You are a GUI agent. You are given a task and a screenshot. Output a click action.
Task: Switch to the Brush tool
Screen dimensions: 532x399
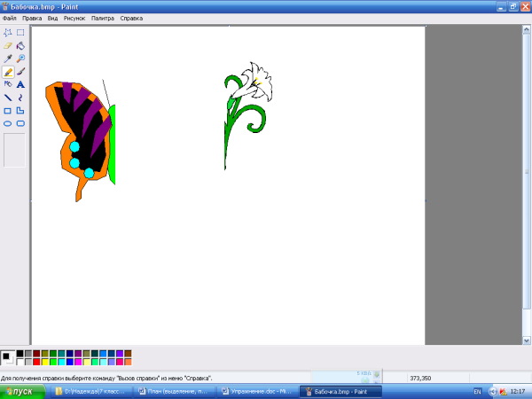(x=20, y=72)
